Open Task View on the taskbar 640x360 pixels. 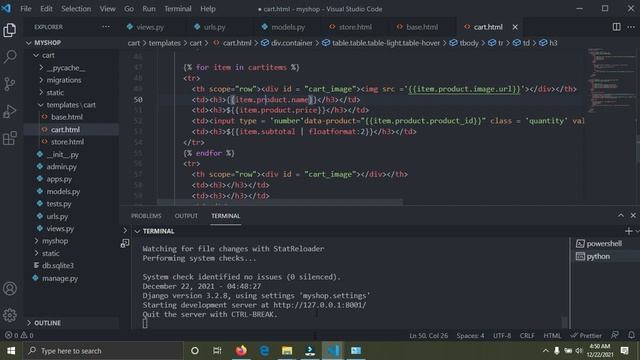[217, 351]
